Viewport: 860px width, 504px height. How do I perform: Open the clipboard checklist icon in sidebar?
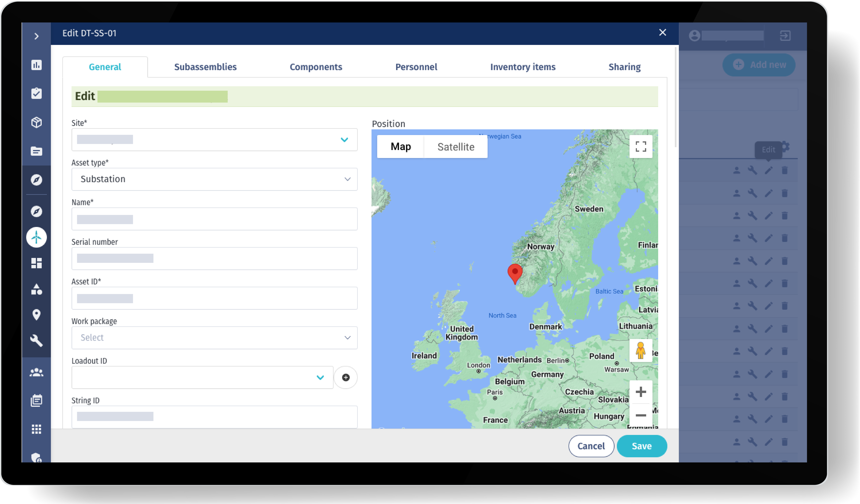click(x=37, y=93)
